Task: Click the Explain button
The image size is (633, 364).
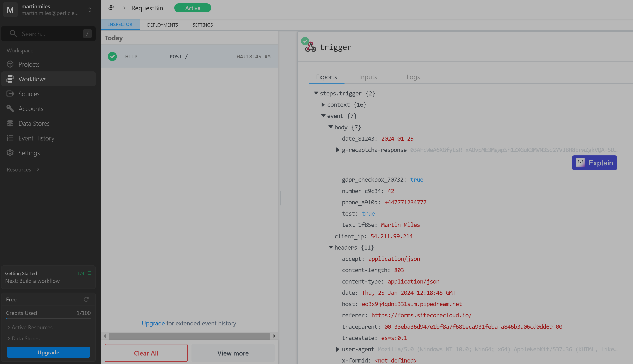Action: tap(594, 163)
